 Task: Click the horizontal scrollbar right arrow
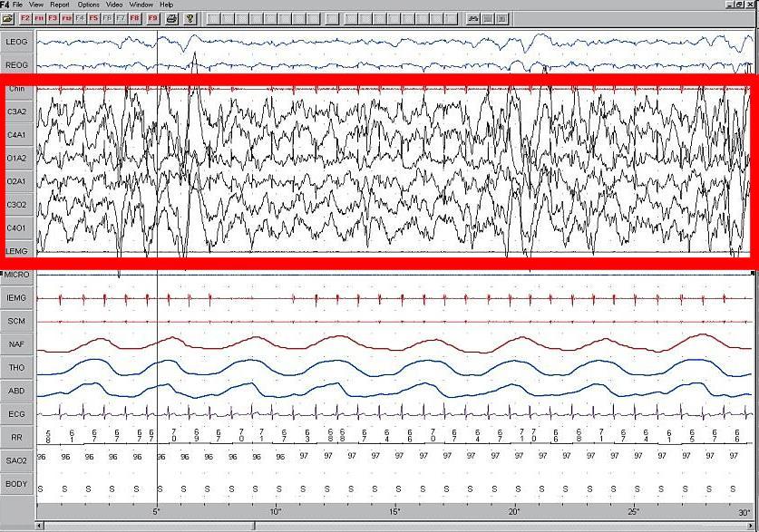point(750,526)
